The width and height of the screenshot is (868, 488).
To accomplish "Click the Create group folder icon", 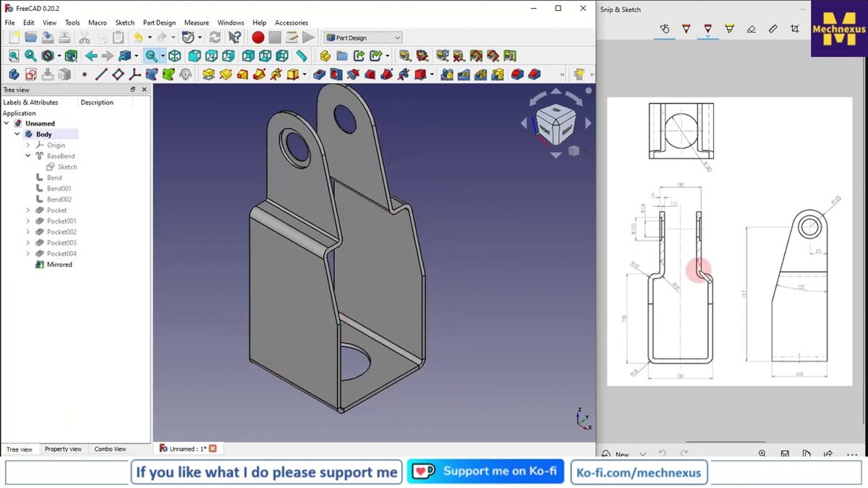I will 342,56.
